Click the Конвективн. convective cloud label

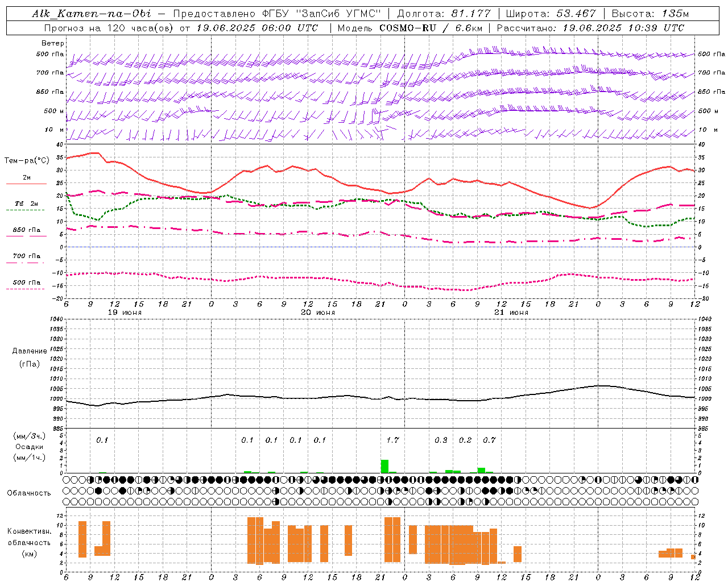pos(29,531)
